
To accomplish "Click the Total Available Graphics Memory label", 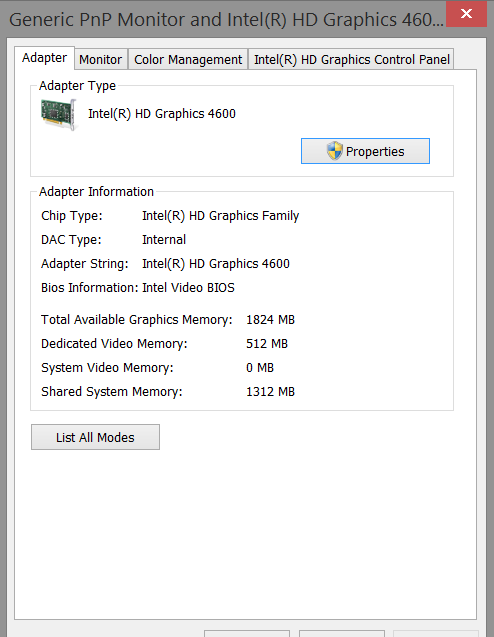I will click(x=136, y=320).
